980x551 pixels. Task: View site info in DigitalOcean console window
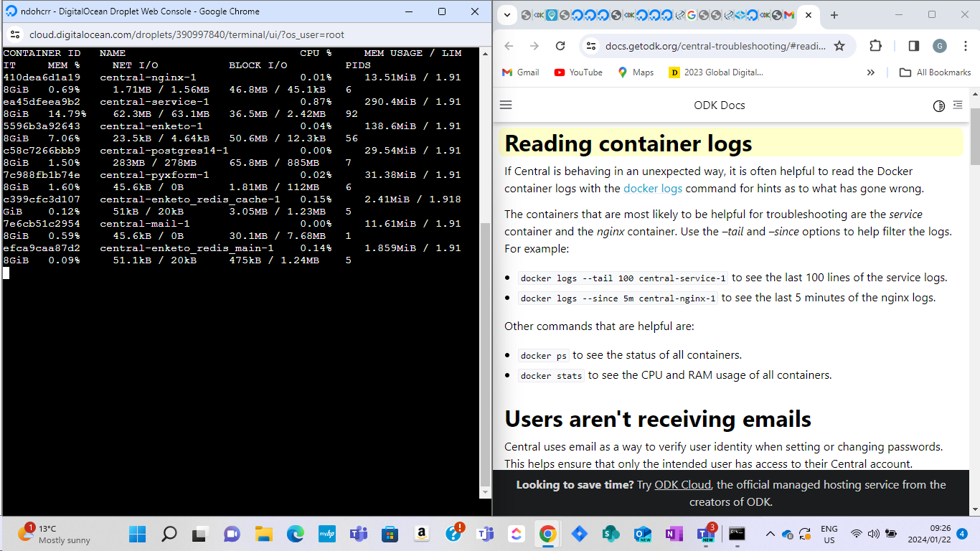16,34
